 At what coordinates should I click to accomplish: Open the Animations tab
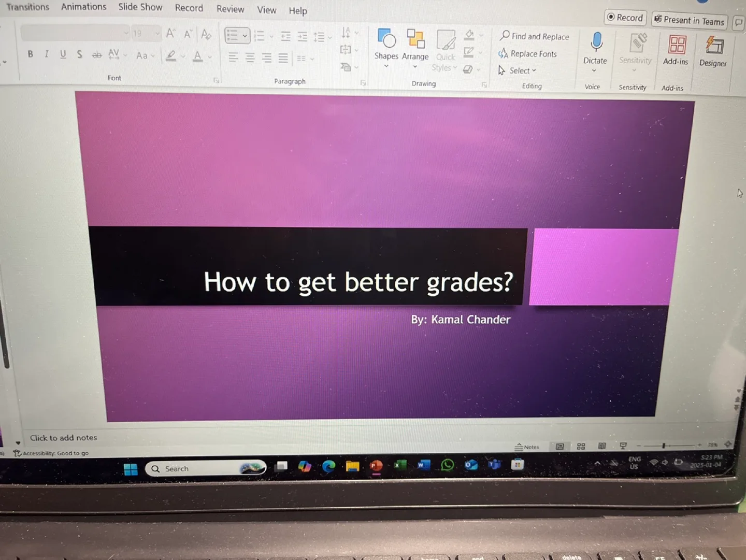[x=84, y=7]
